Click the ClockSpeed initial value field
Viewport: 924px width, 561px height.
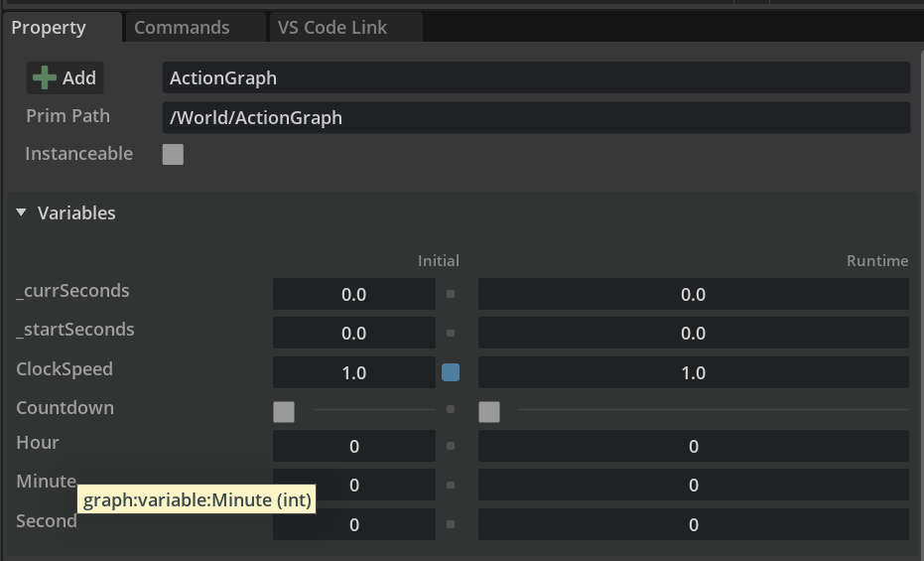click(x=354, y=372)
